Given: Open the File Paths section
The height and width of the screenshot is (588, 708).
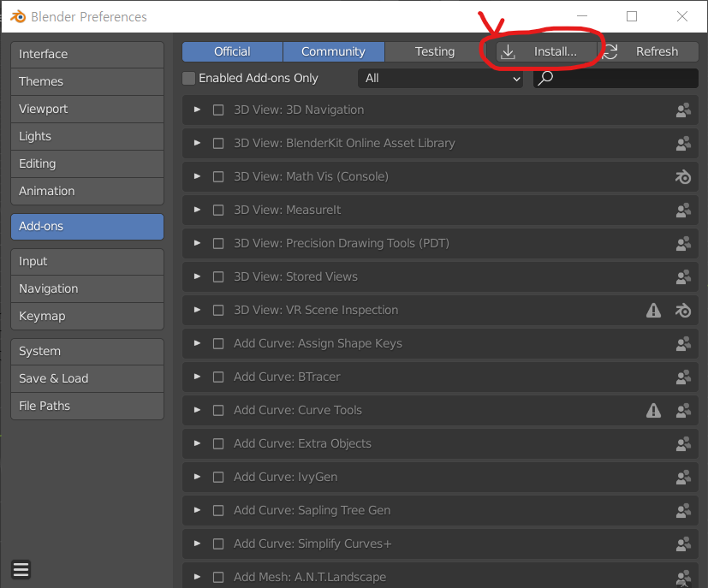Looking at the screenshot, I should [87, 407].
